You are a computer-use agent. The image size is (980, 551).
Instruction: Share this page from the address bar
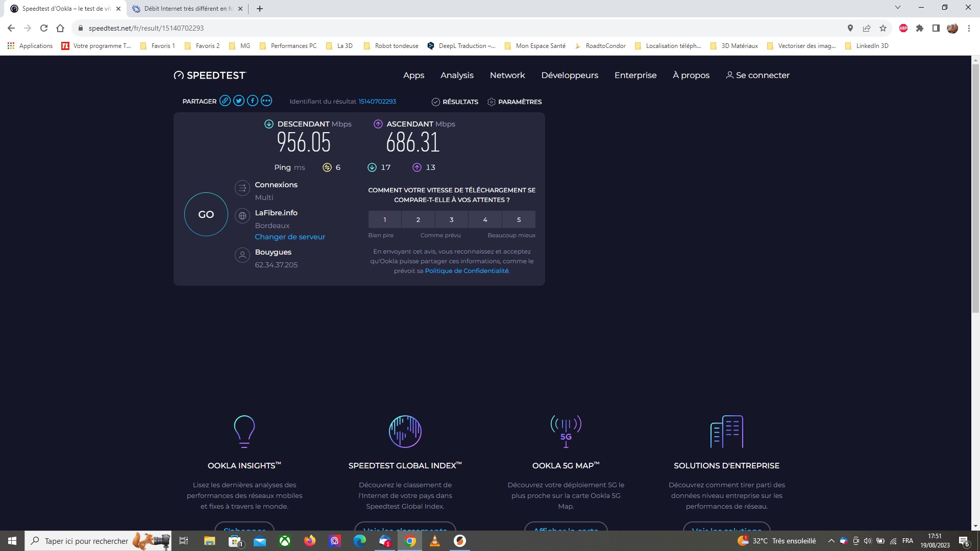867,28
